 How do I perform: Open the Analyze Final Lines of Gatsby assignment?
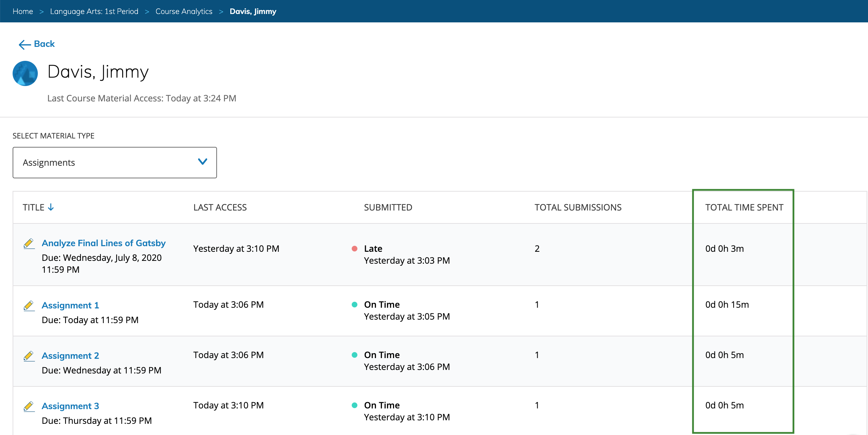pos(104,243)
